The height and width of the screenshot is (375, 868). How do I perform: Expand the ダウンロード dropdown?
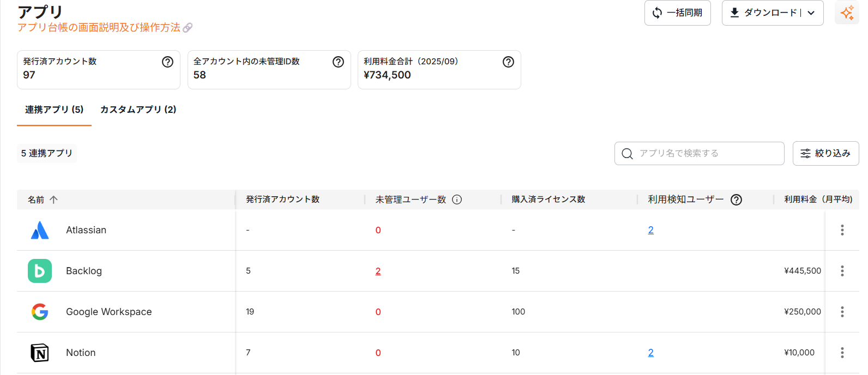tap(811, 13)
